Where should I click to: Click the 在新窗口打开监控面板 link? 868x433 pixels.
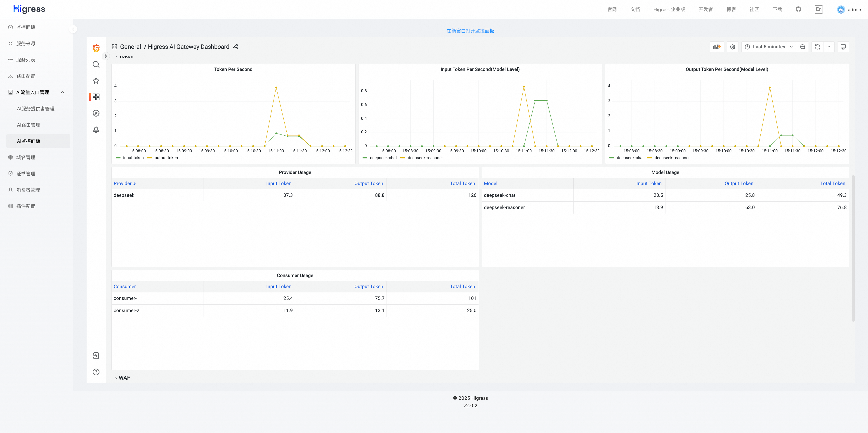(x=470, y=31)
